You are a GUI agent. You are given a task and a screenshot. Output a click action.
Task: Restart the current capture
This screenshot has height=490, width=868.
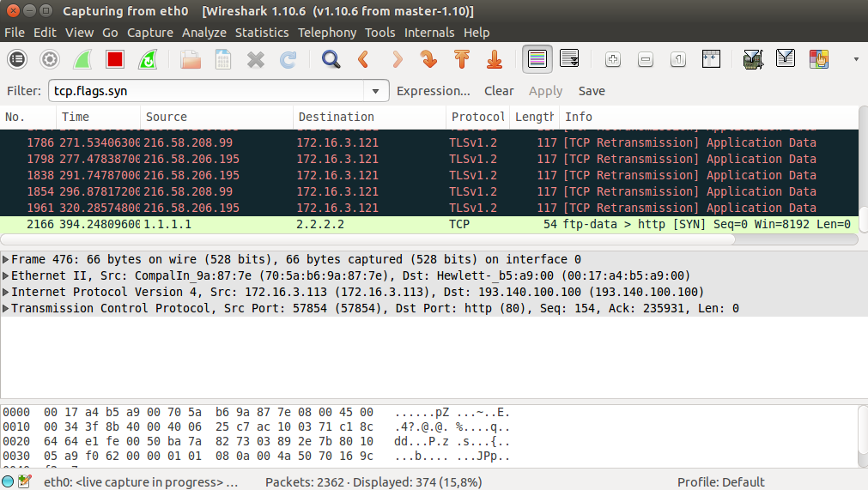(148, 59)
